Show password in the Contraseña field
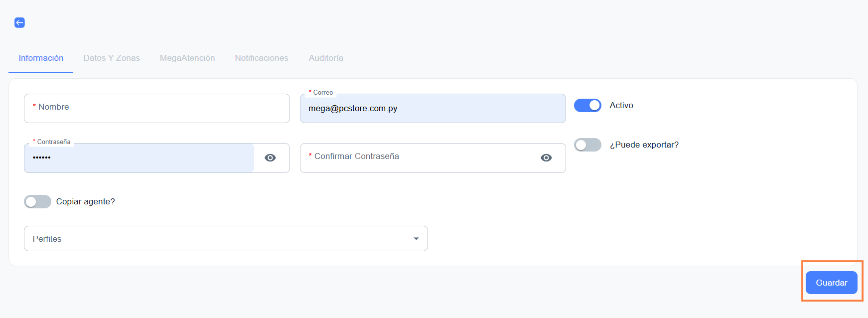This screenshot has width=868, height=318. 270,158
